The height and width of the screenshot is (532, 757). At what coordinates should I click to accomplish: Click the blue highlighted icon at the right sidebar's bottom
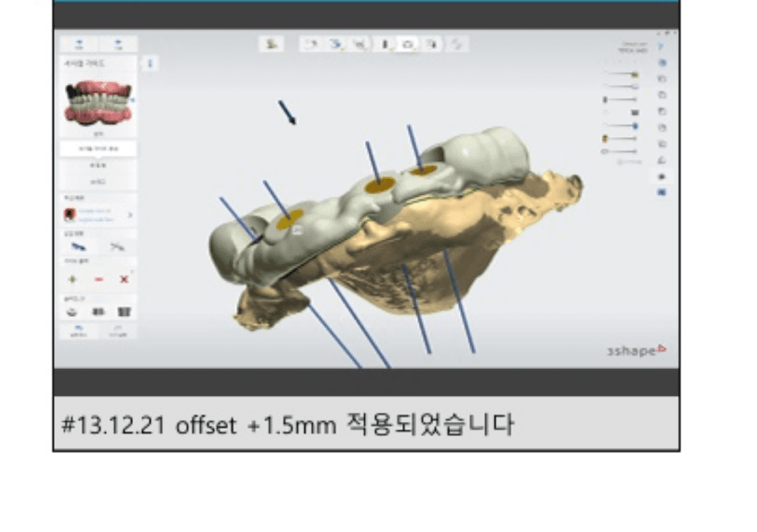point(663,192)
